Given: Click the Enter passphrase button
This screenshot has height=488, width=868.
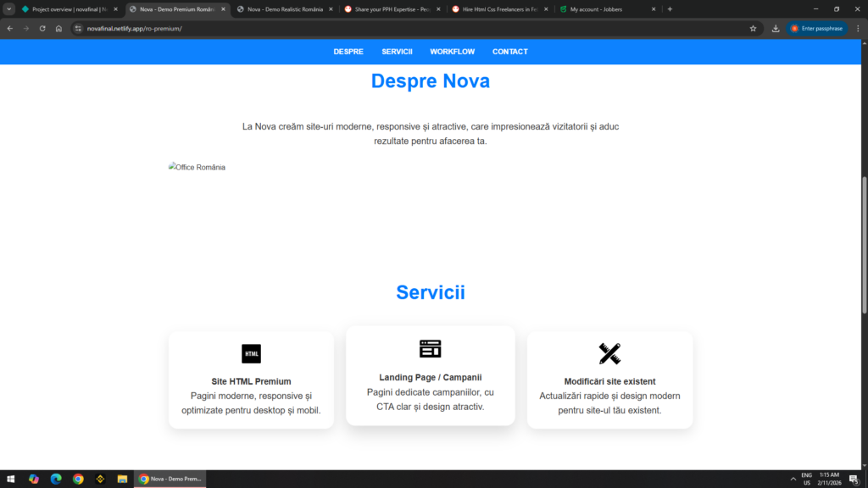Looking at the screenshot, I should click(x=817, y=28).
